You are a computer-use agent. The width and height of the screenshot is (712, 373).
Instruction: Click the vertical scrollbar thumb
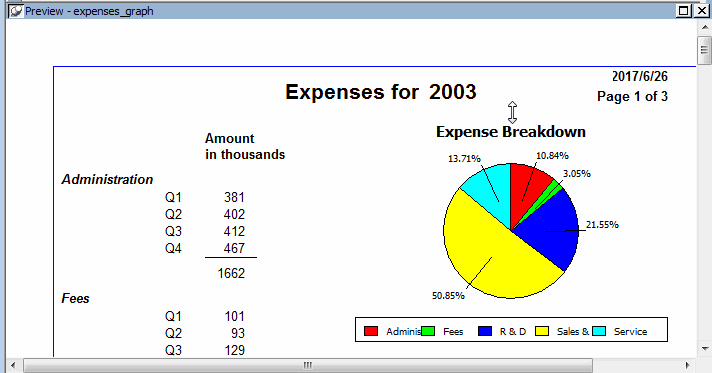[705, 50]
